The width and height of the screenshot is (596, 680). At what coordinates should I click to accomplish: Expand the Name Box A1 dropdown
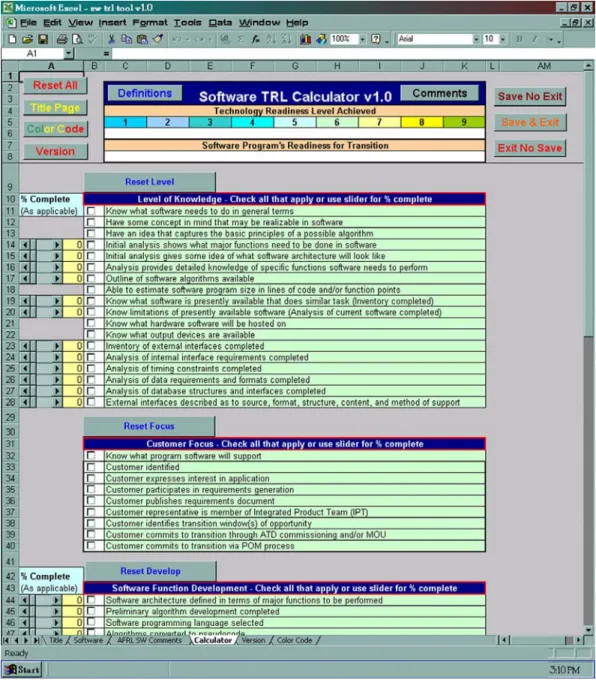[x=69, y=54]
